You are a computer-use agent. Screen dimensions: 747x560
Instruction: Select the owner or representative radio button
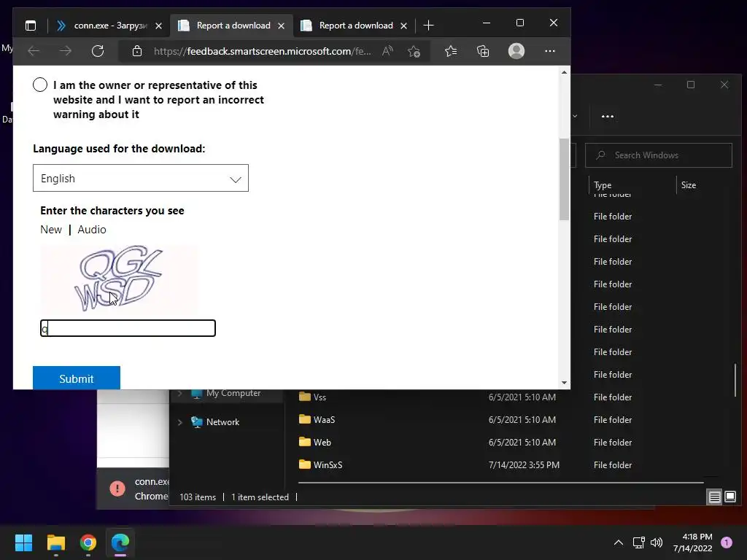point(40,85)
